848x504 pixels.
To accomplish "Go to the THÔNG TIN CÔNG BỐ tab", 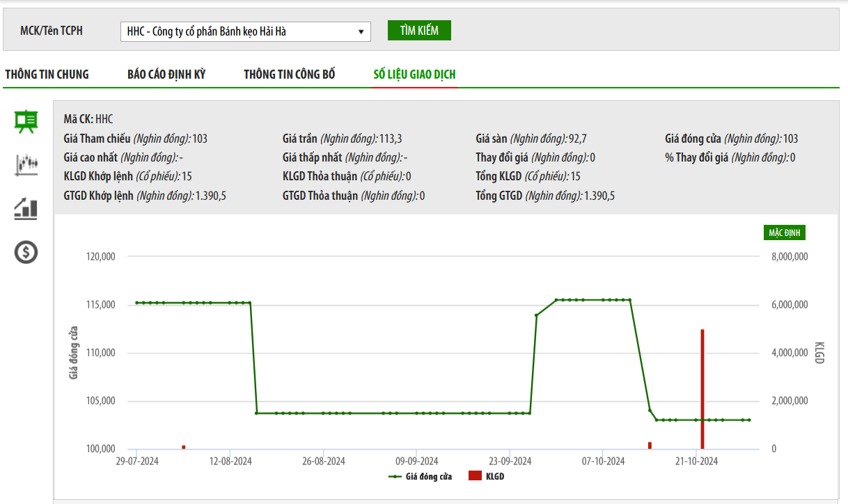I will click(x=290, y=74).
